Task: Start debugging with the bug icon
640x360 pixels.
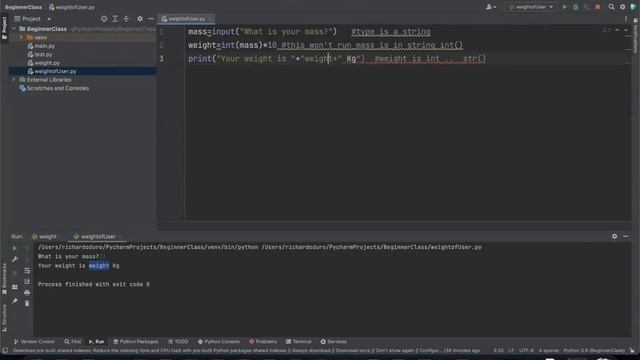Action: pyautogui.click(x=576, y=7)
